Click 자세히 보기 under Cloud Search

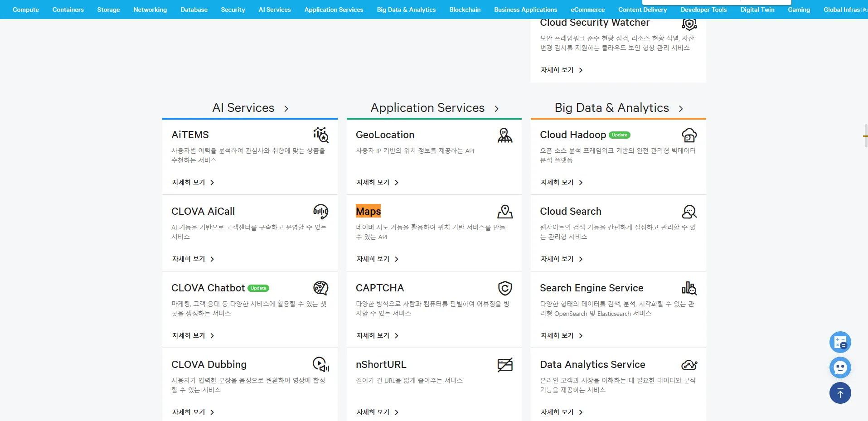click(562, 259)
